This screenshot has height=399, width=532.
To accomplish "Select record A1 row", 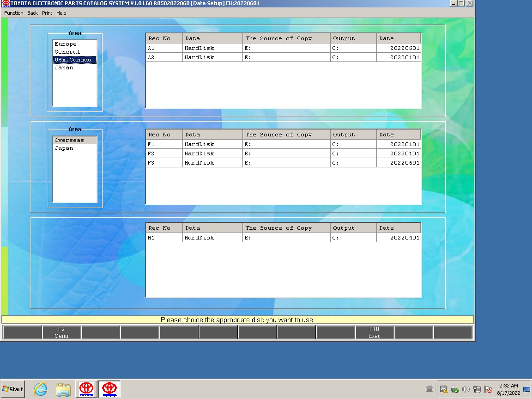I will [283, 48].
